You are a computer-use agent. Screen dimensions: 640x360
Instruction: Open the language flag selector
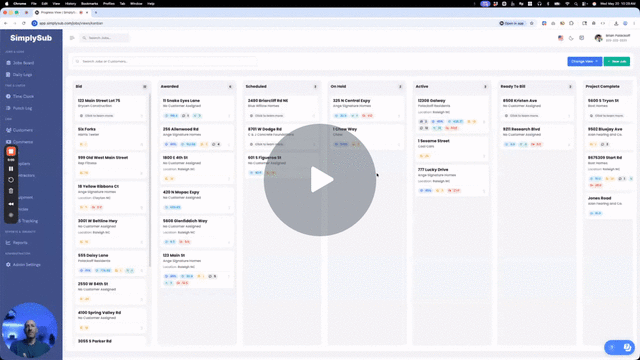[560, 38]
